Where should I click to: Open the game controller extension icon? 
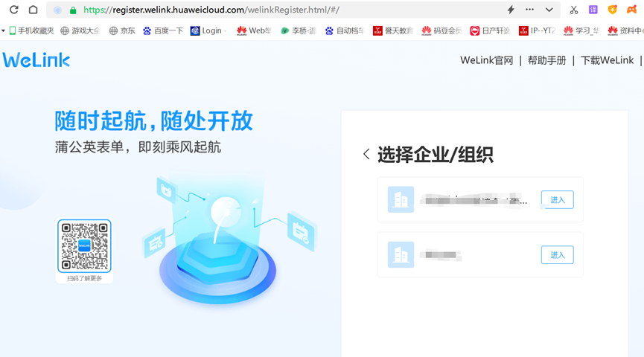click(x=631, y=10)
